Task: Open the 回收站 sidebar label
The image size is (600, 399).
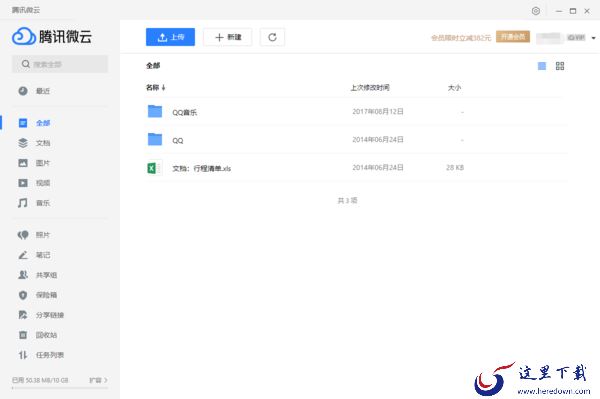Action: coord(46,335)
